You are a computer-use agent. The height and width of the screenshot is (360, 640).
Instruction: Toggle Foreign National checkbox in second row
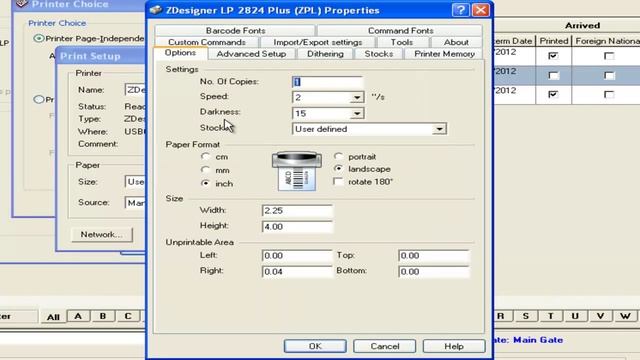609,75
